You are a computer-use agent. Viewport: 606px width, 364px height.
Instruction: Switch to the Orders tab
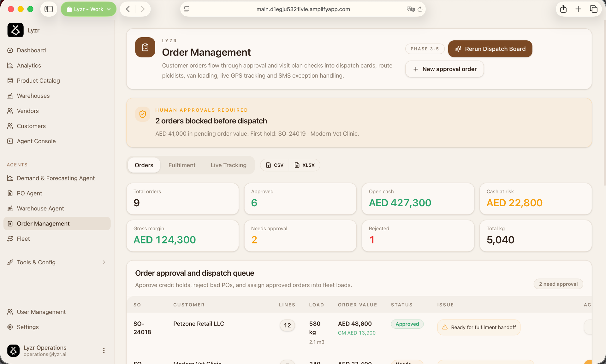click(144, 165)
